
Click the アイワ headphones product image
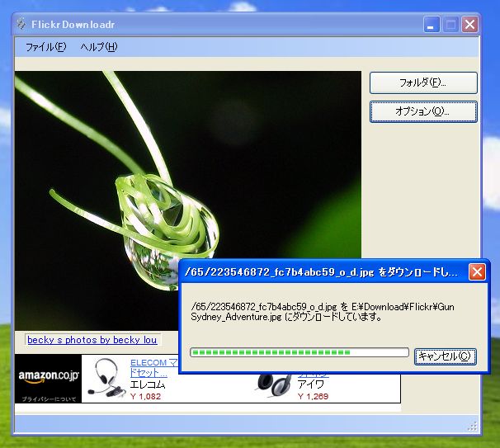pos(275,385)
